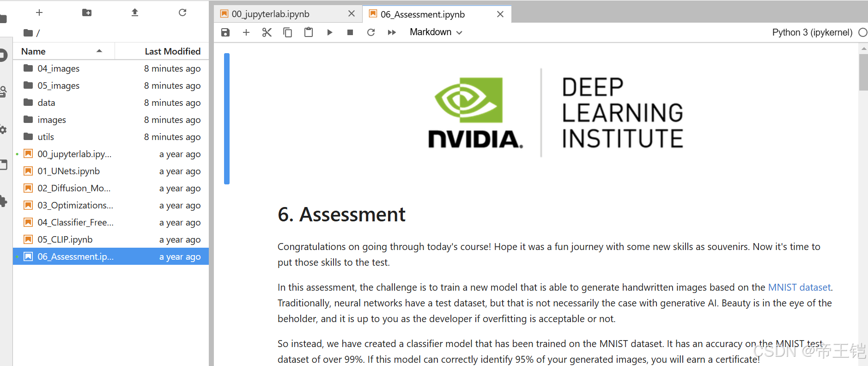868x366 pixels.
Task: Open the MNIST dataset link
Action: click(x=799, y=287)
